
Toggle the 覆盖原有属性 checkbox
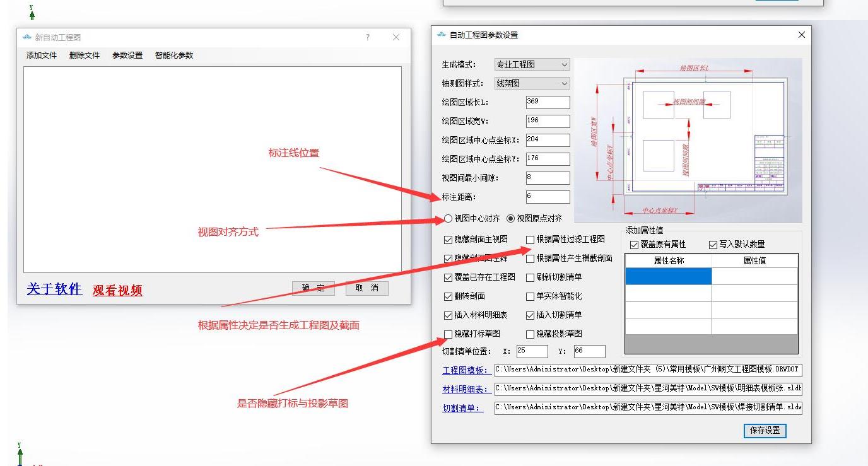click(x=635, y=245)
